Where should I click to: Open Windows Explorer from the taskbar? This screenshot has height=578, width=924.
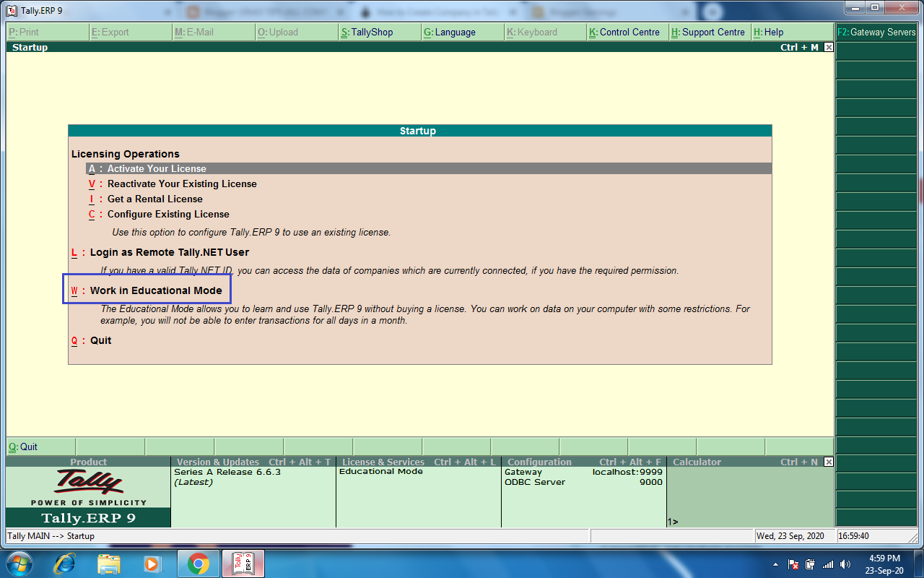(x=108, y=563)
